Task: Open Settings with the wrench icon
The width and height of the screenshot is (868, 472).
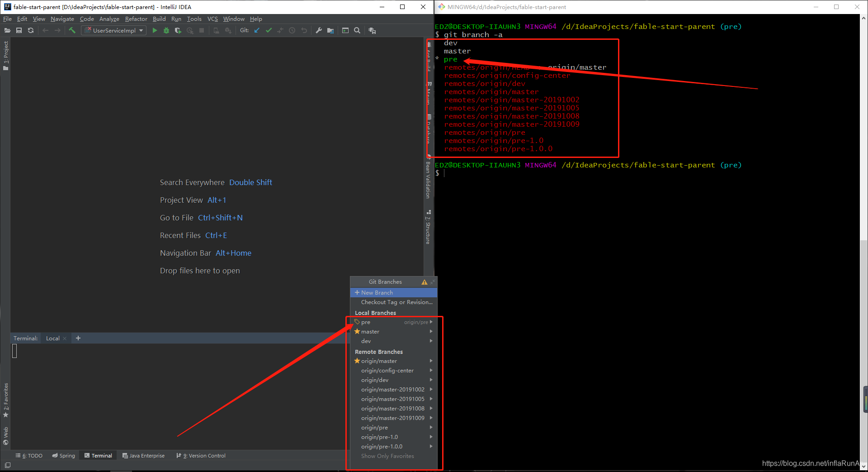Action: pyautogui.click(x=319, y=30)
